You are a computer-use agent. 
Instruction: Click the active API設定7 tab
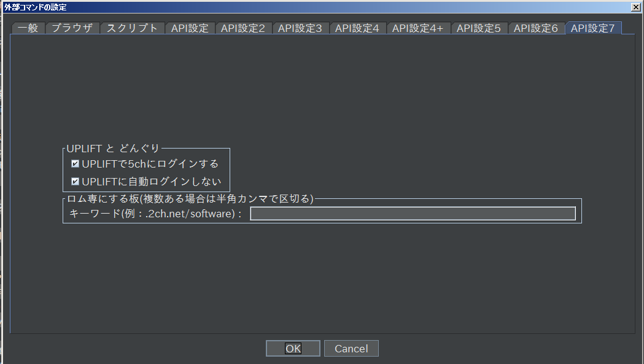point(593,28)
